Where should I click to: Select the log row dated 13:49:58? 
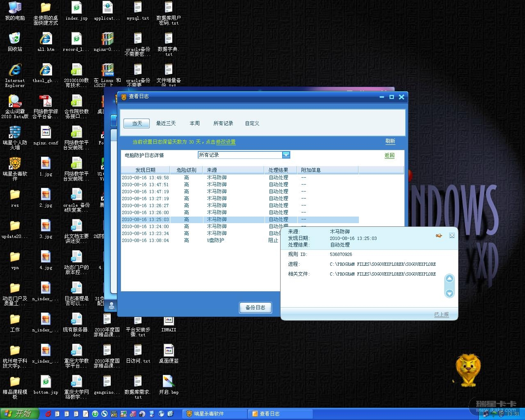pos(240,178)
